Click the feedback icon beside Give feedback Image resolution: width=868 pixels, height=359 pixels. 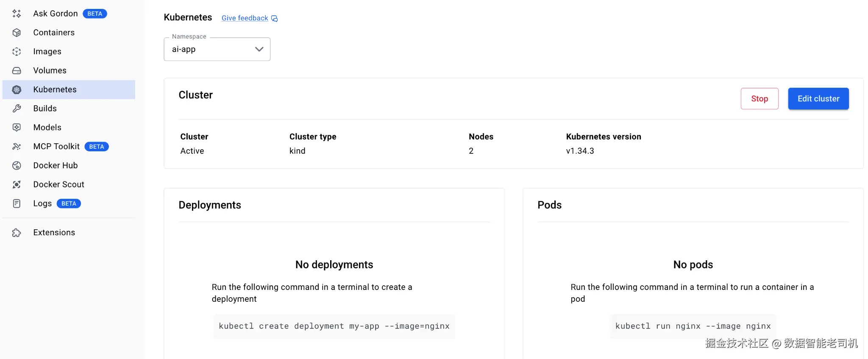[x=275, y=18]
